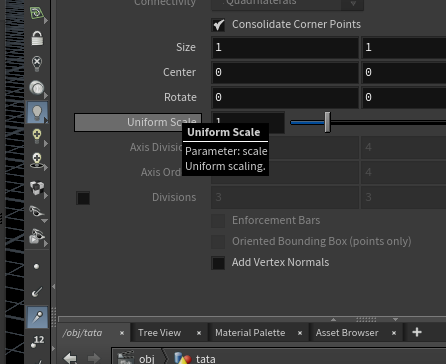Click the obj clapperboard icon in path
Screen dimensions: 446x364
point(126,358)
